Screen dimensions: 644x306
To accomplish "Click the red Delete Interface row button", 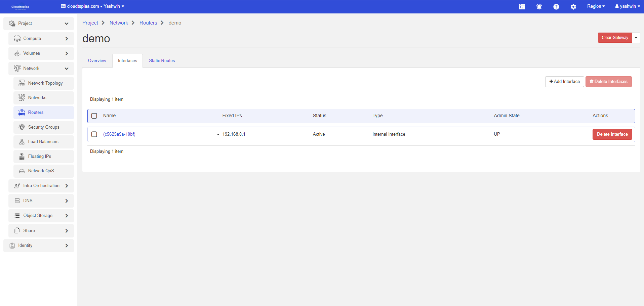I will point(612,134).
